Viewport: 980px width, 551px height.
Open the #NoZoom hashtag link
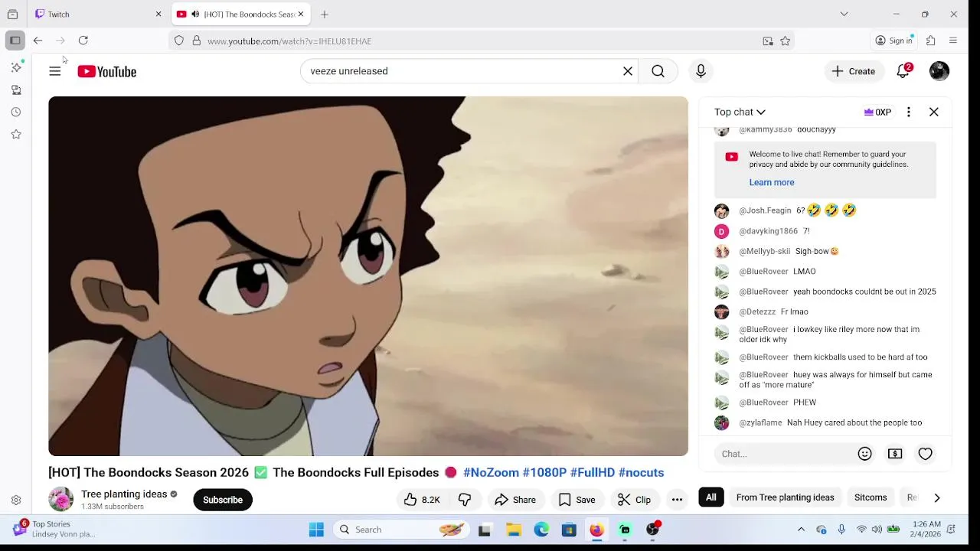[x=491, y=472]
